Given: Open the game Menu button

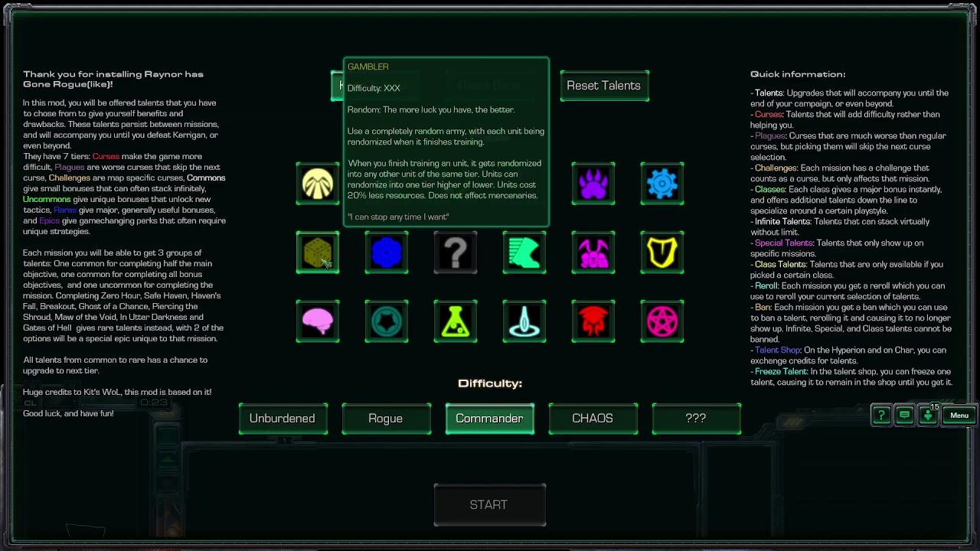Looking at the screenshot, I should pos(959,416).
